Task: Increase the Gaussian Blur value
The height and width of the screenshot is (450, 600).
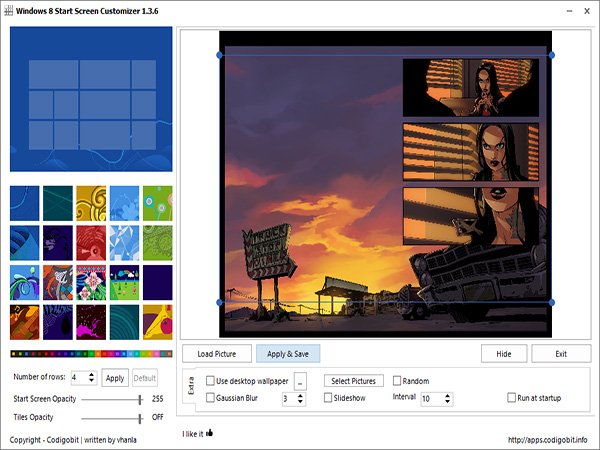Action: [x=300, y=396]
